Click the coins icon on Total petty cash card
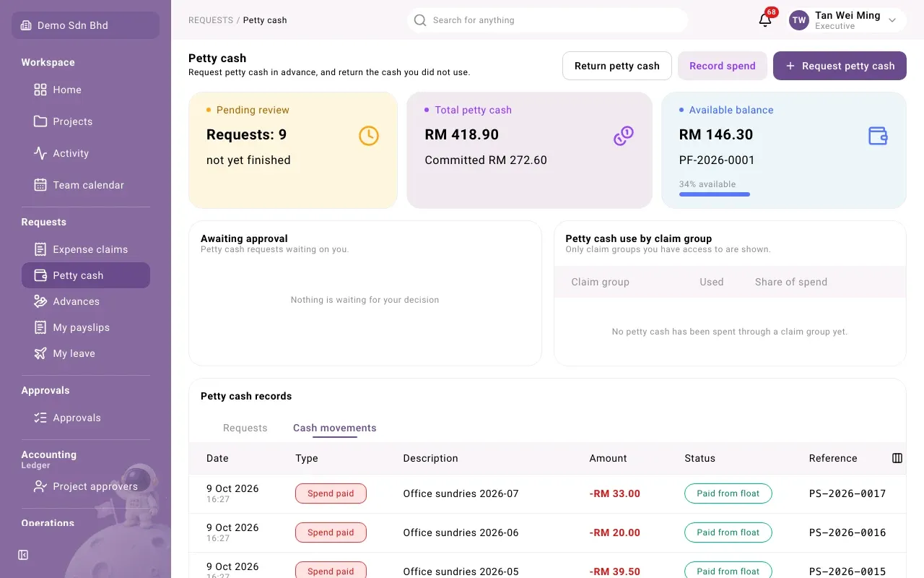The width and height of the screenshot is (924, 578). point(624,136)
